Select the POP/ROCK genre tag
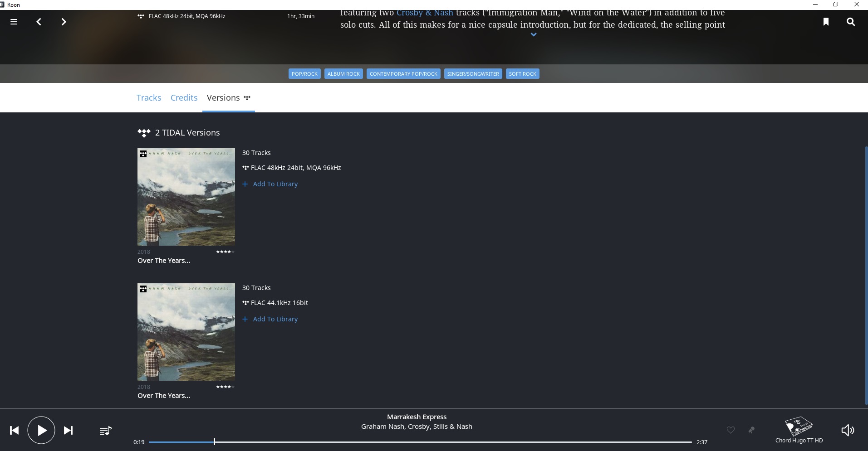868x451 pixels. point(304,74)
